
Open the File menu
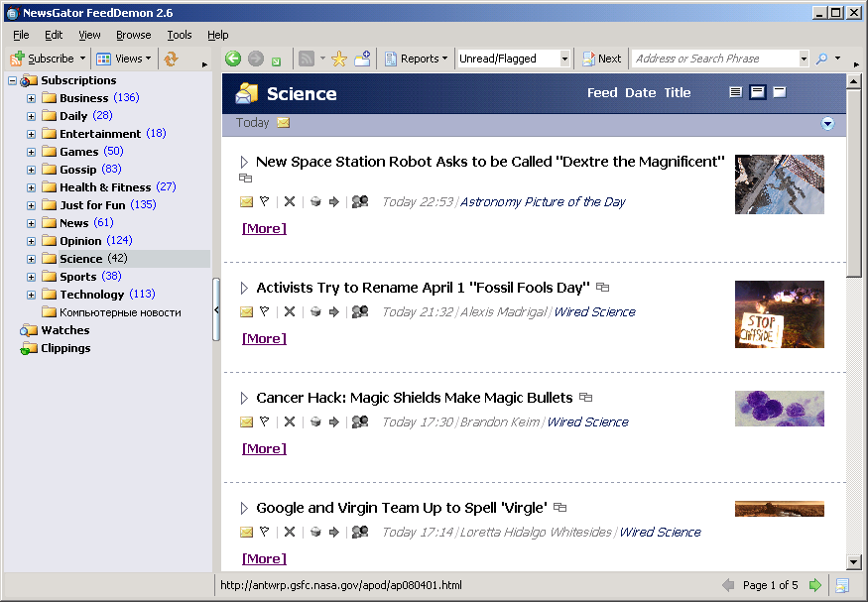click(x=21, y=35)
